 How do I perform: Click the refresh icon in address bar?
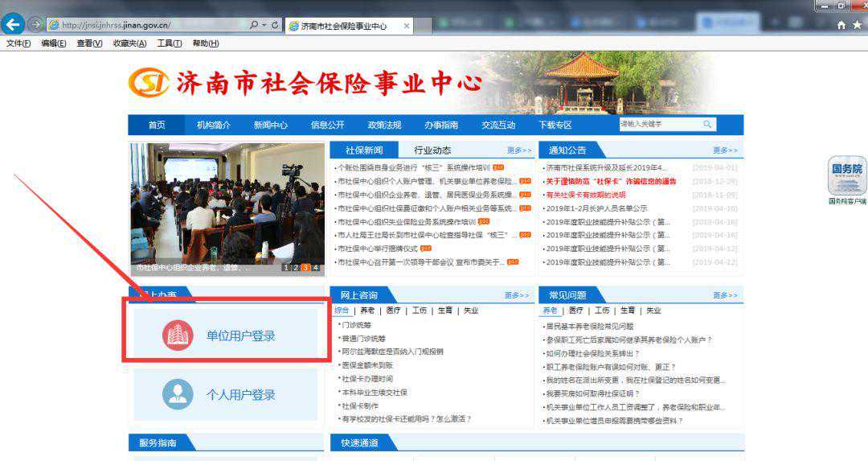click(x=275, y=26)
